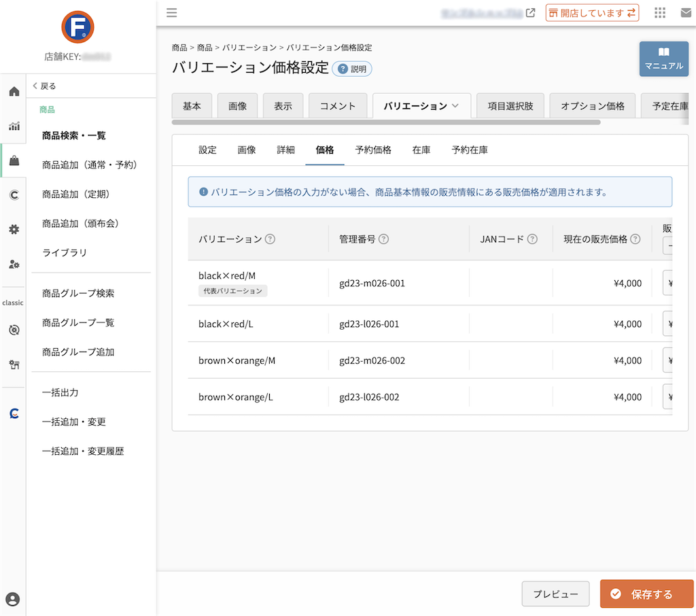Open 商品グループ検索 menu item

pyautogui.click(x=78, y=293)
